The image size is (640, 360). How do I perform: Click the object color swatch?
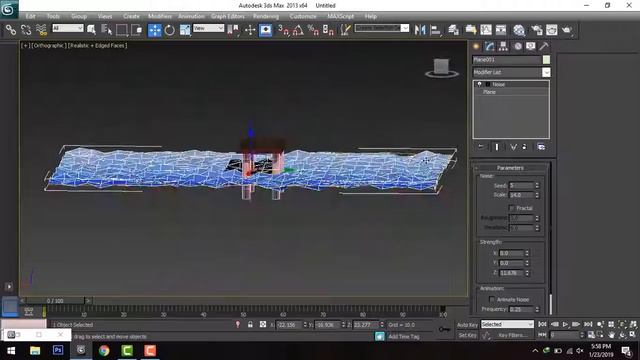(x=546, y=60)
